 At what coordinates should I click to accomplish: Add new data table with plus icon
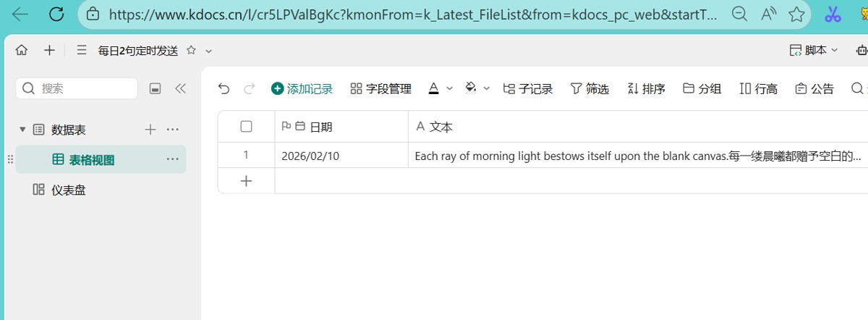click(150, 130)
